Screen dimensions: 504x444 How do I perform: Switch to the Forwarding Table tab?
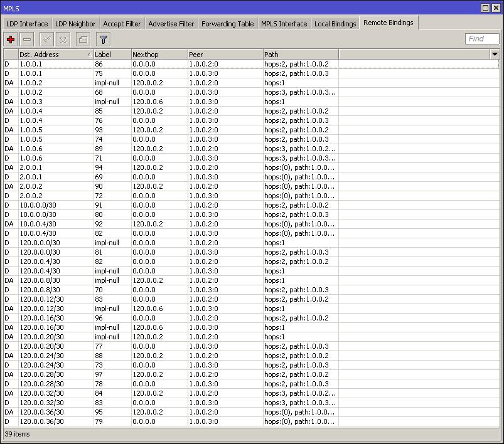click(x=228, y=24)
